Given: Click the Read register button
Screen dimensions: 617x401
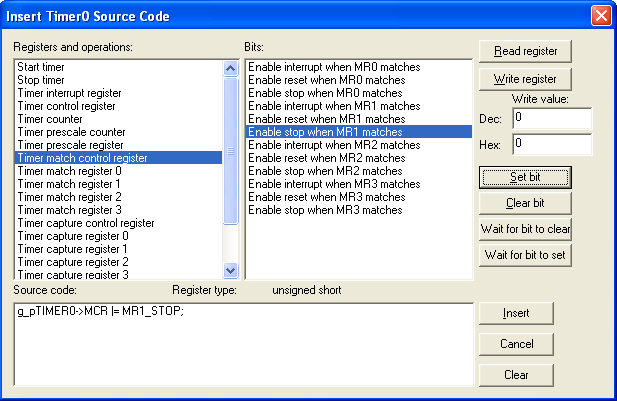Looking at the screenshot, I should 525,51.
